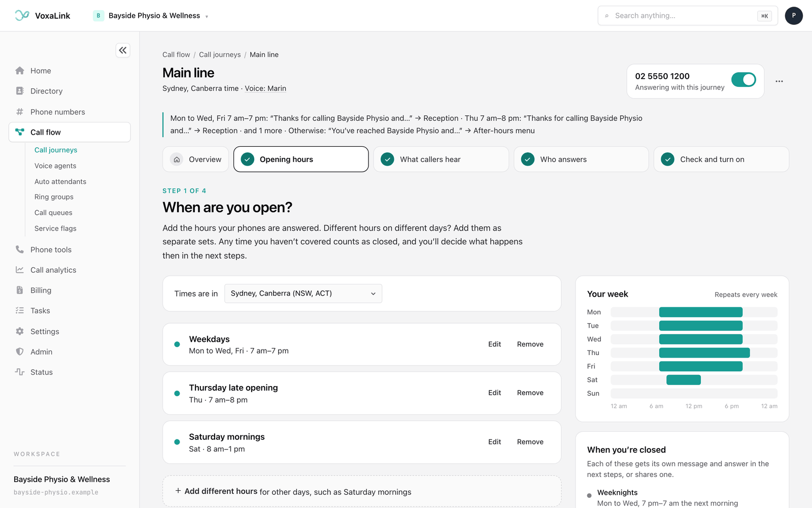Click Add different hours
Image resolution: width=812 pixels, height=508 pixels.
click(362, 491)
